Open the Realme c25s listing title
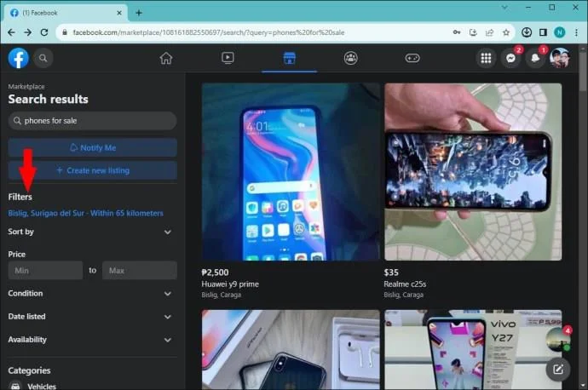Screen dimensions: 588x390 coord(405,284)
